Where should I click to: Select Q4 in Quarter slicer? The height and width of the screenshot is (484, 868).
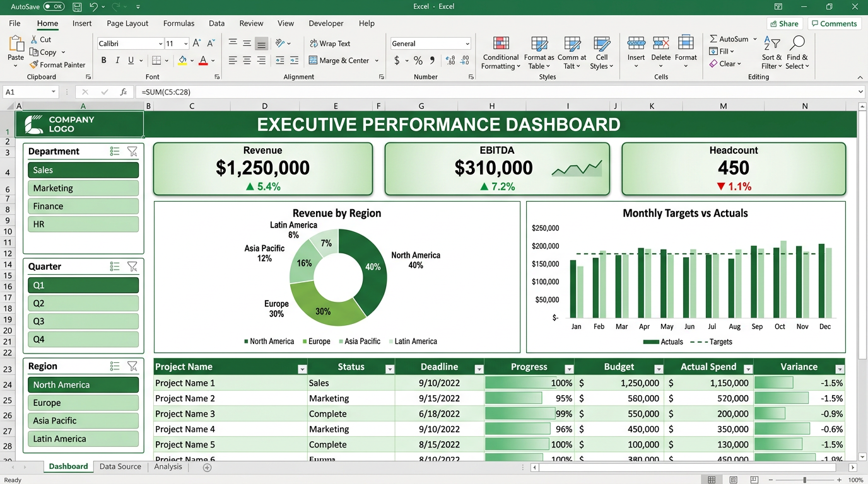[83, 339]
